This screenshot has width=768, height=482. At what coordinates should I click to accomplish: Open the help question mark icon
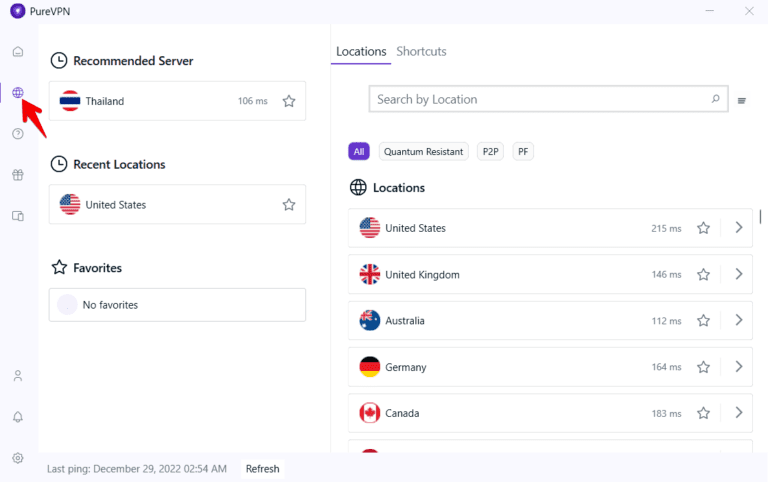(18, 134)
